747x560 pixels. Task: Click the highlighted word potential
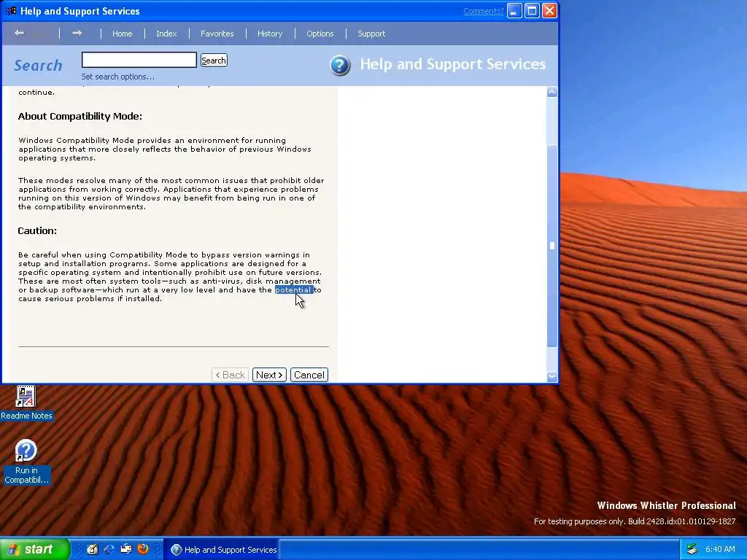(293, 290)
